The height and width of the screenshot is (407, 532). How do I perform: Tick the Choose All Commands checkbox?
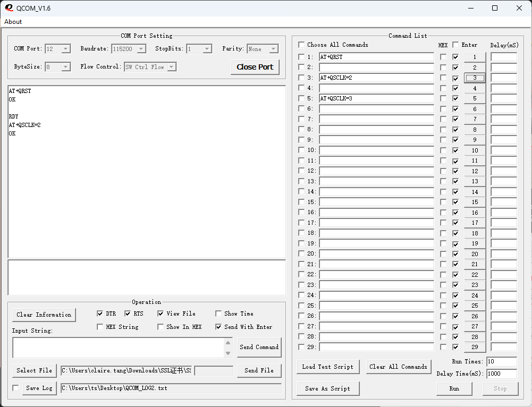pos(301,45)
